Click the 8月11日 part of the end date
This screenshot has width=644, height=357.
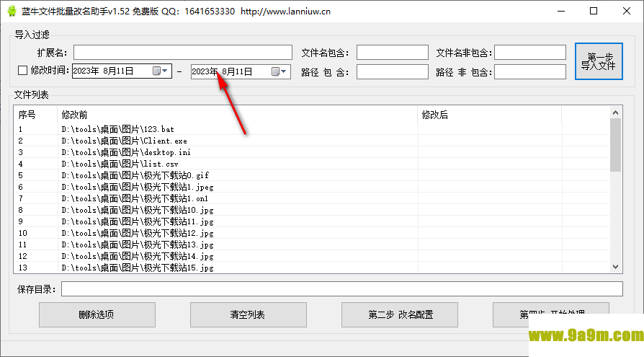pyautogui.click(x=237, y=71)
